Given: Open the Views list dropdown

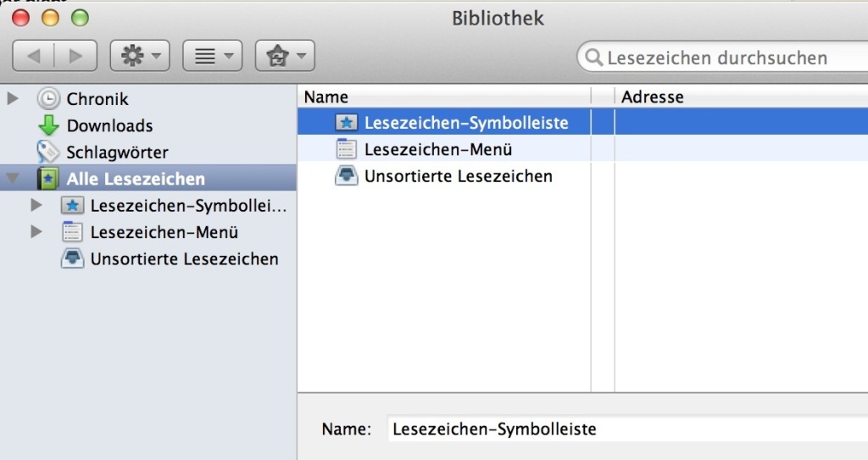Looking at the screenshot, I should point(213,55).
